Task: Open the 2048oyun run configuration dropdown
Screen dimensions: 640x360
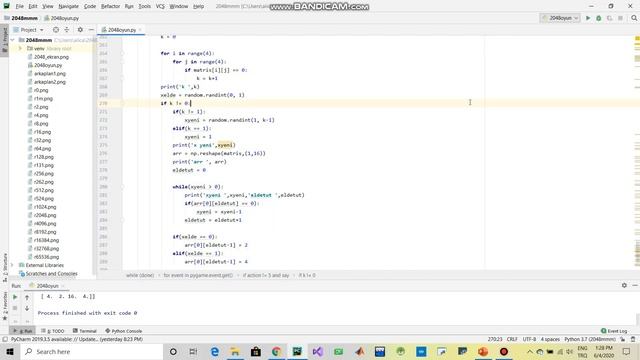Action: (560, 18)
